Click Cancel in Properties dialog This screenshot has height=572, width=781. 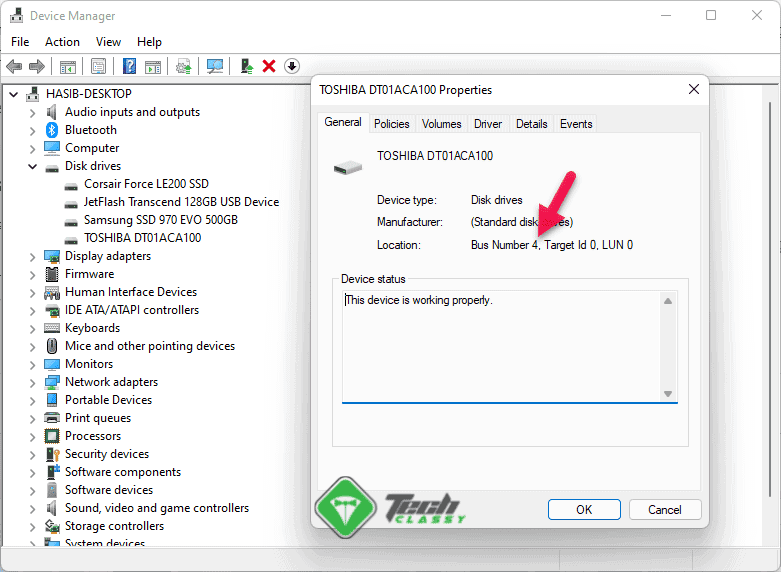point(664,510)
